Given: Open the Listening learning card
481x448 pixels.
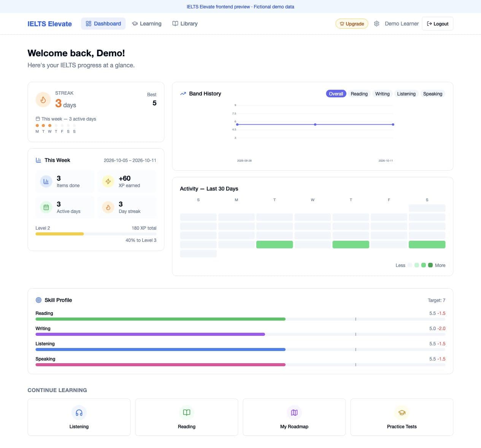Looking at the screenshot, I should pyautogui.click(x=79, y=417).
